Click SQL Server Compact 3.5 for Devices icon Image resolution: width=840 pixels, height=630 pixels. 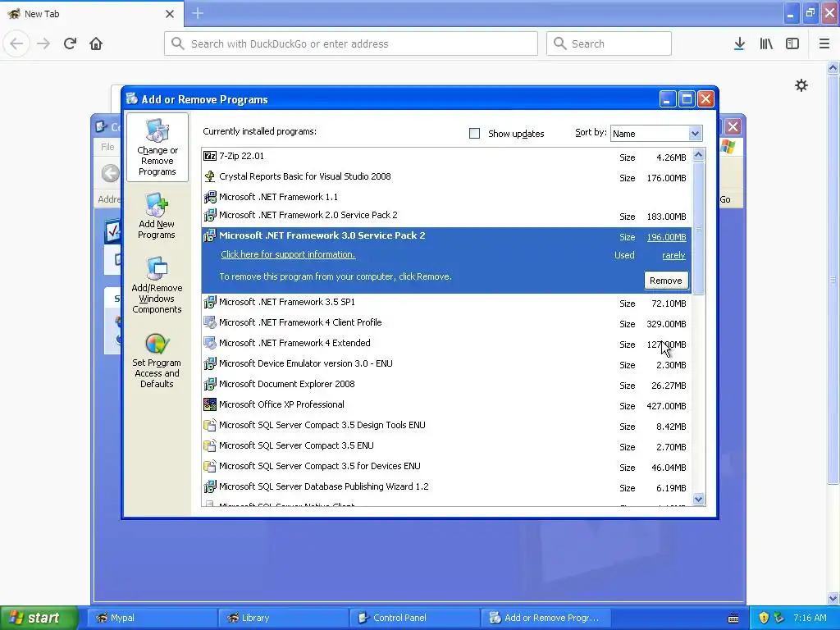[x=210, y=466]
